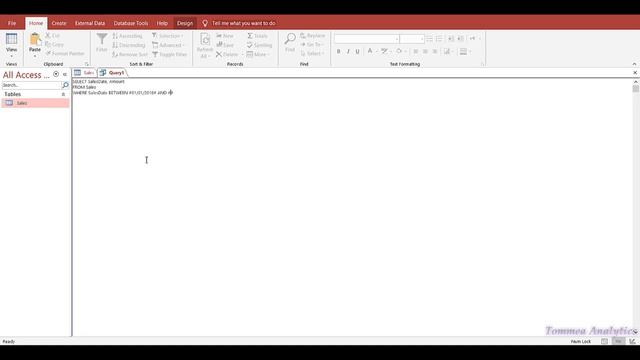This screenshot has width=640, height=360.
Task: Click the Copy button
Action: (x=54, y=44)
